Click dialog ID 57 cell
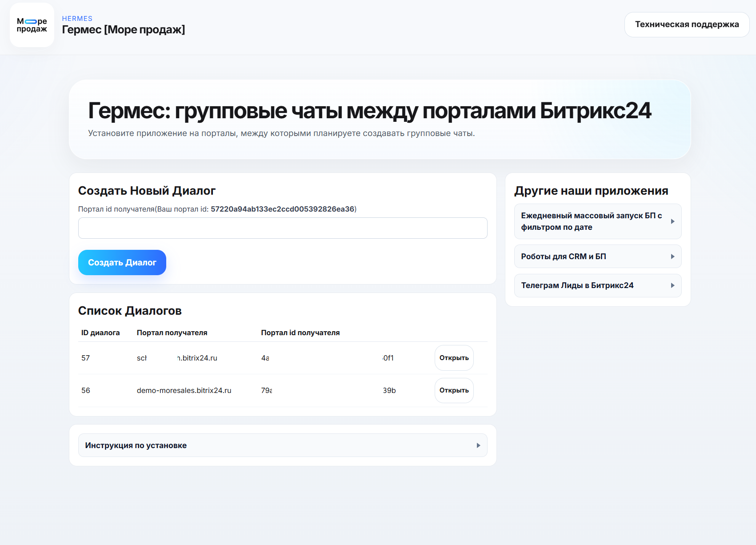The height and width of the screenshot is (545, 756). (86, 358)
